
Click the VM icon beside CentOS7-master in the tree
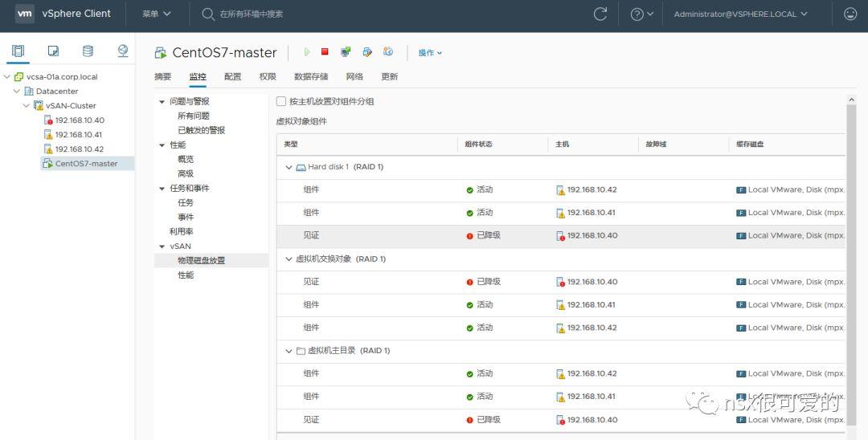[47, 164]
